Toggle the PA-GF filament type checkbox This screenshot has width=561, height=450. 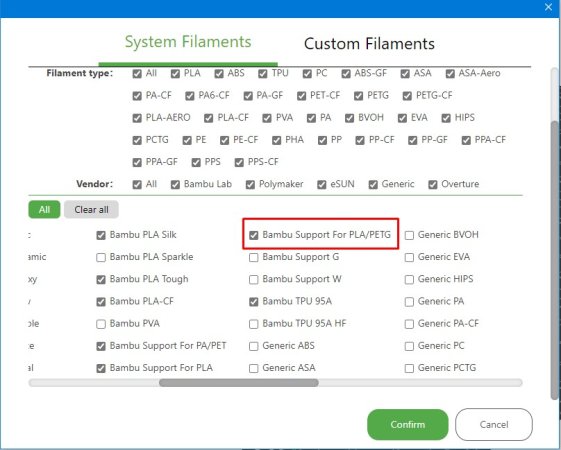[248, 96]
